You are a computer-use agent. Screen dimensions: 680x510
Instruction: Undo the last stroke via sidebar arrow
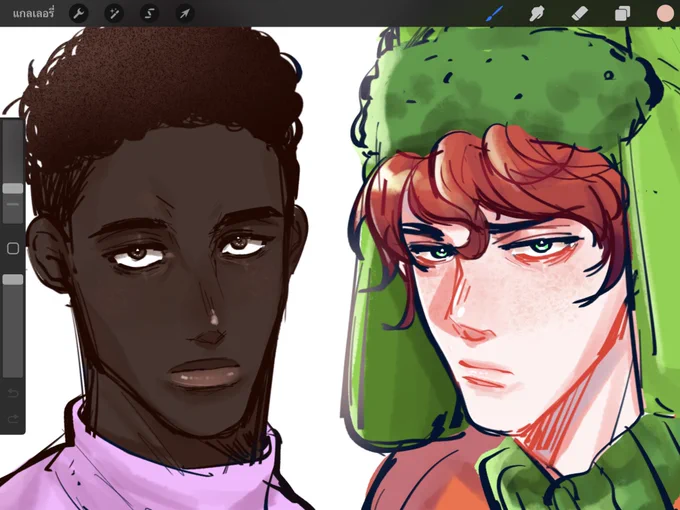[13, 393]
